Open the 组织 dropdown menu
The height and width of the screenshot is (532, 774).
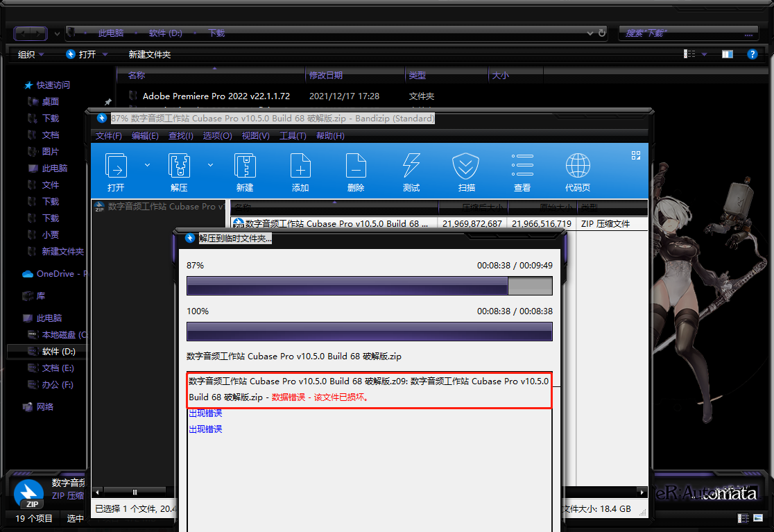pos(31,54)
